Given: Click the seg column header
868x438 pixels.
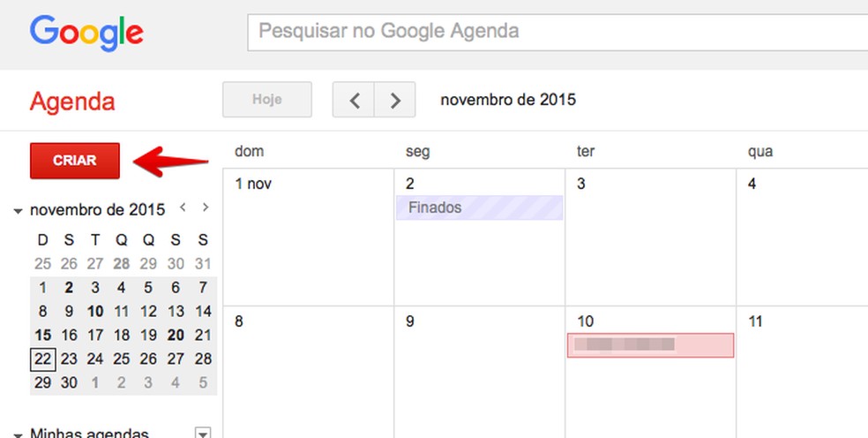Looking at the screenshot, I should coord(417,152).
